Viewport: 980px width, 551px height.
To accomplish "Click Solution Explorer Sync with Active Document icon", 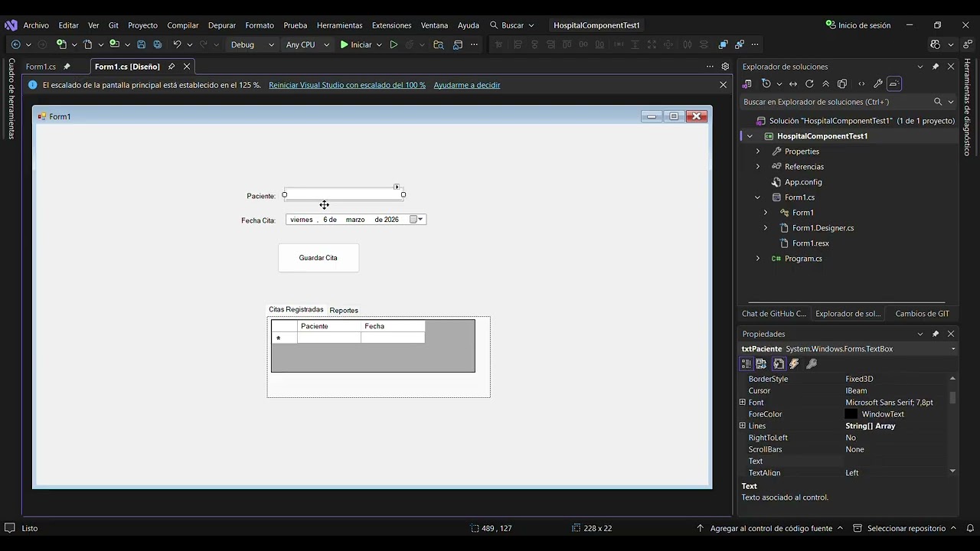I will click(793, 83).
